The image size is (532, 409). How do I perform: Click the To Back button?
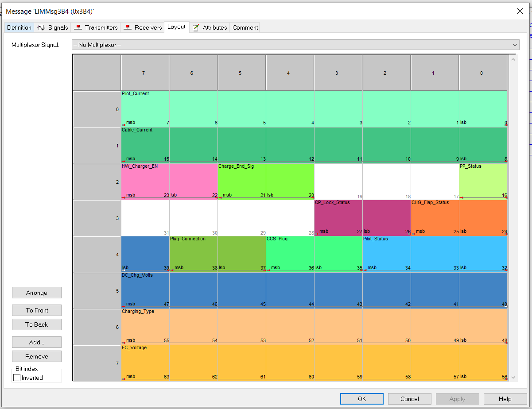point(37,324)
